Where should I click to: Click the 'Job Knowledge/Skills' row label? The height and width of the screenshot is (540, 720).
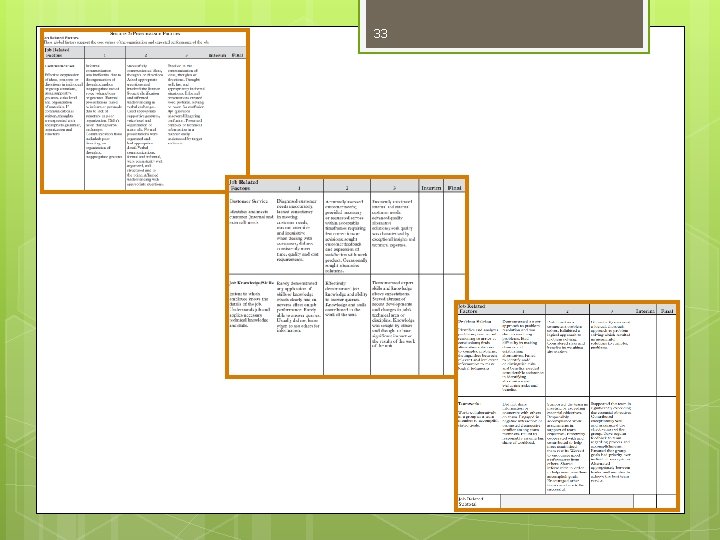point(252,283)
